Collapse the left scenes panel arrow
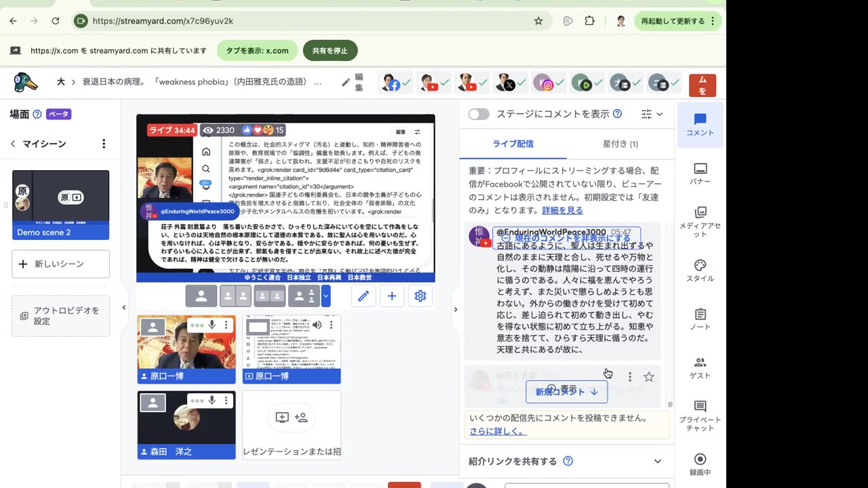The image size is (868, 488). pos(124,308)
